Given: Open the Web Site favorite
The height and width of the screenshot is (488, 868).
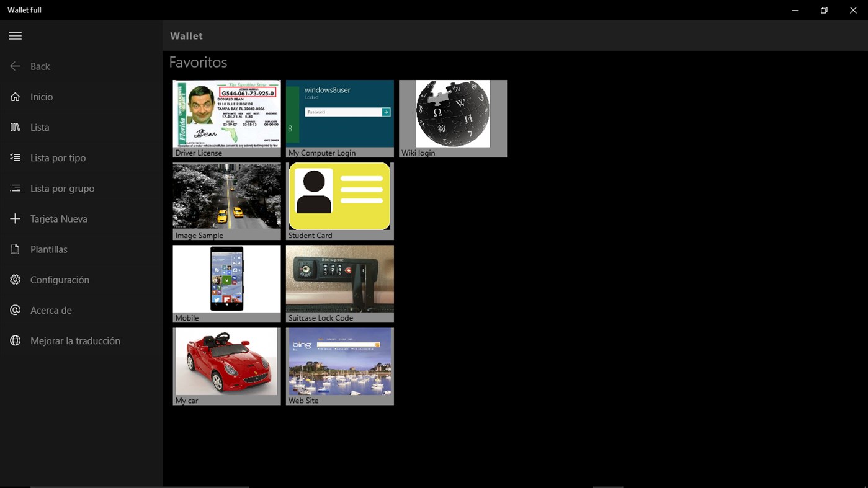Looking at the screenshot, I should (339, 365).
